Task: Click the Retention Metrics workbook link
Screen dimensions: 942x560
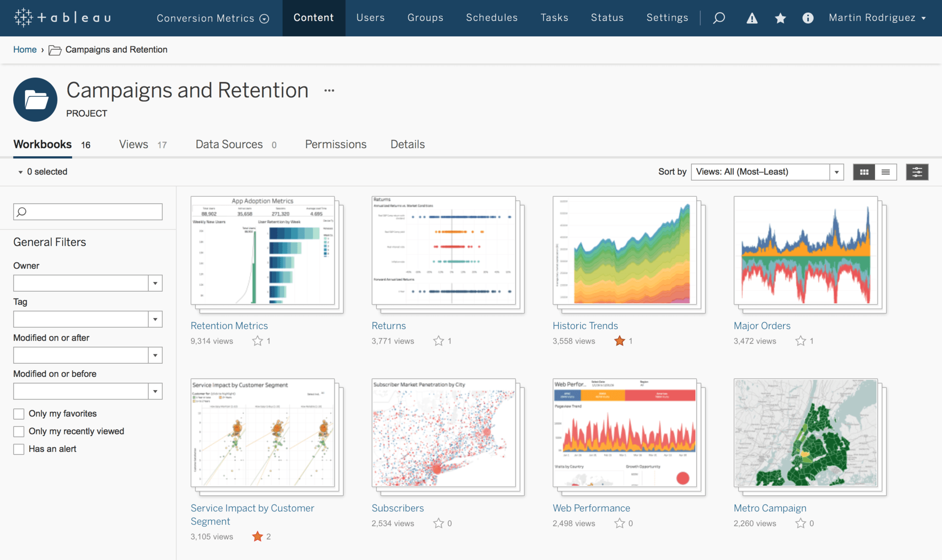Action: pos(229,325)
